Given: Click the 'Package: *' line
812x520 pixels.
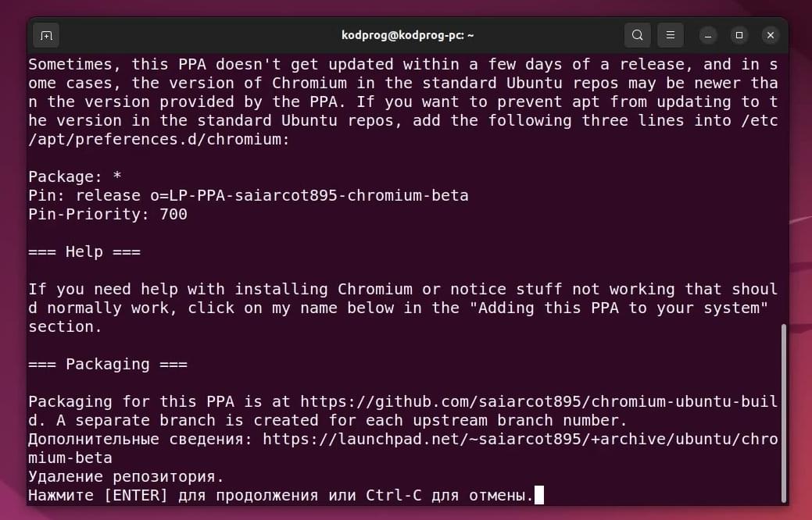Looking at the screenshot, I should [x=75, y=176].
